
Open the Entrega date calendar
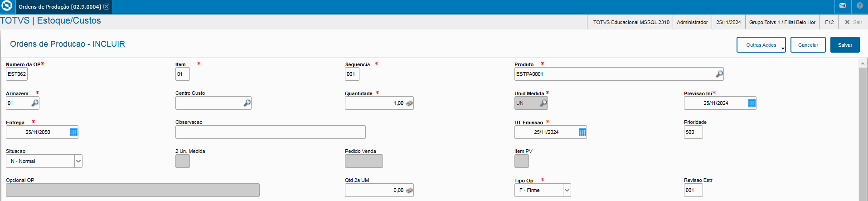74,132
